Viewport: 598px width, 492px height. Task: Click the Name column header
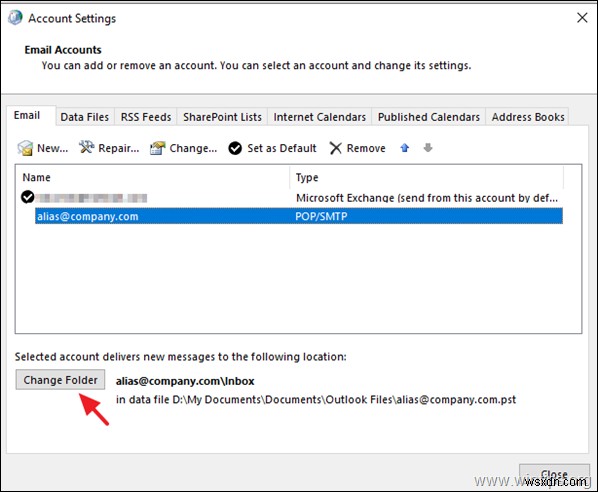point(153,178)
